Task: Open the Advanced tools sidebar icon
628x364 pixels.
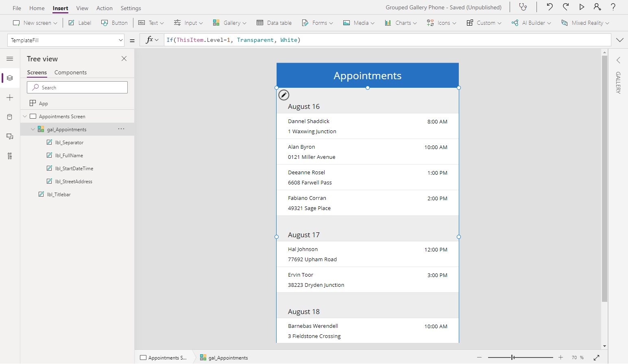Action: click(x=10, y=156)
